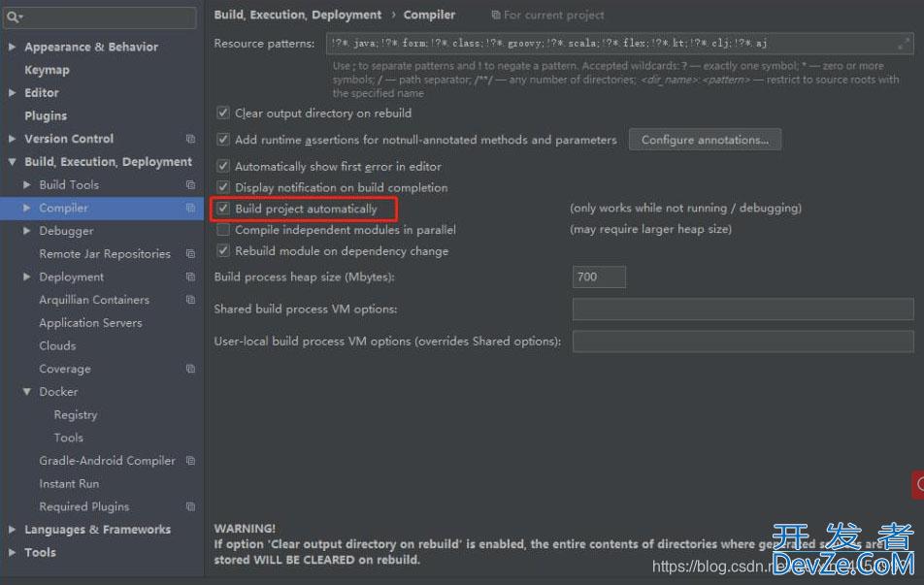Click project-level icon beside Remote Jar Repositories
The image size is (924, 585).
coord(190,254)
